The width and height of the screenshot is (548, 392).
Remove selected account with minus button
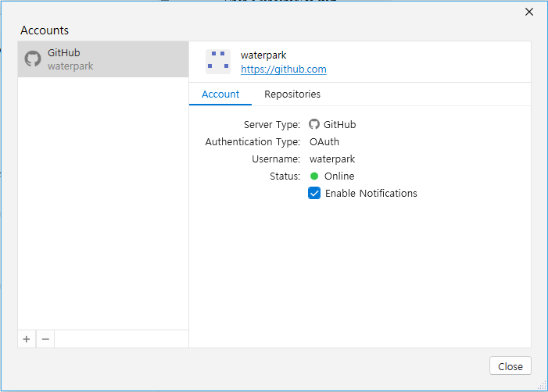(x=45, y=339)
